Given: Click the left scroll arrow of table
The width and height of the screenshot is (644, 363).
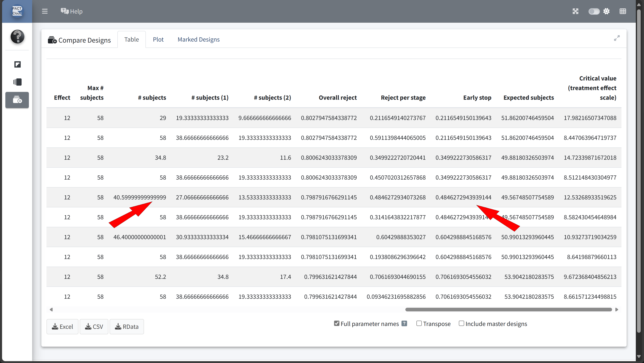Looking at the screenshot, I should click(51, 310).
